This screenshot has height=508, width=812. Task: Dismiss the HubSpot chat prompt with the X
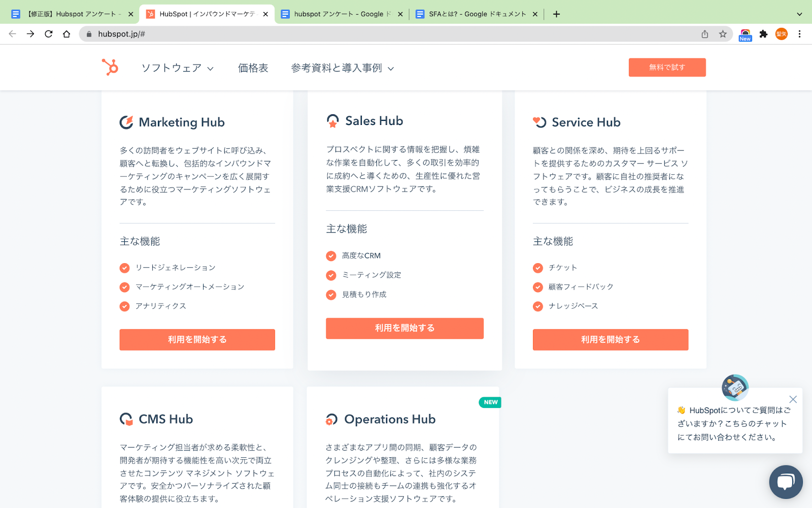793,399
